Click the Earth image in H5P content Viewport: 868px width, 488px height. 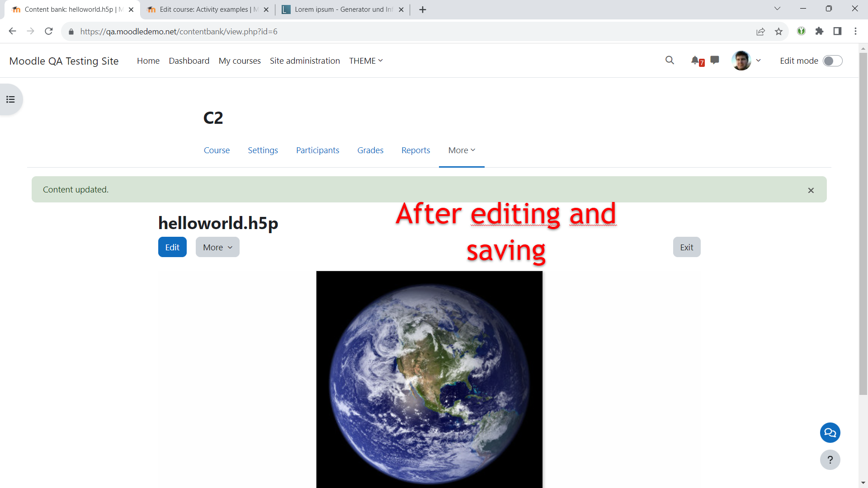tap(429, 379)
